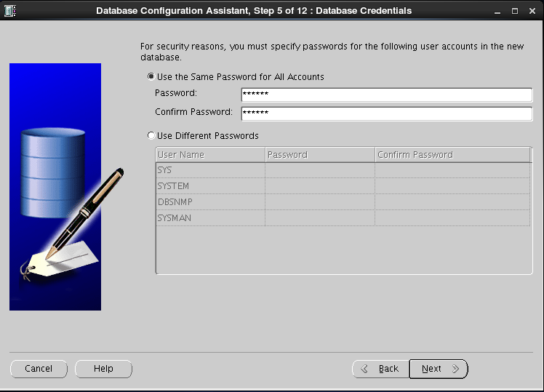Open the Help button
The image size is (544, 392).
tap(103, 369)
